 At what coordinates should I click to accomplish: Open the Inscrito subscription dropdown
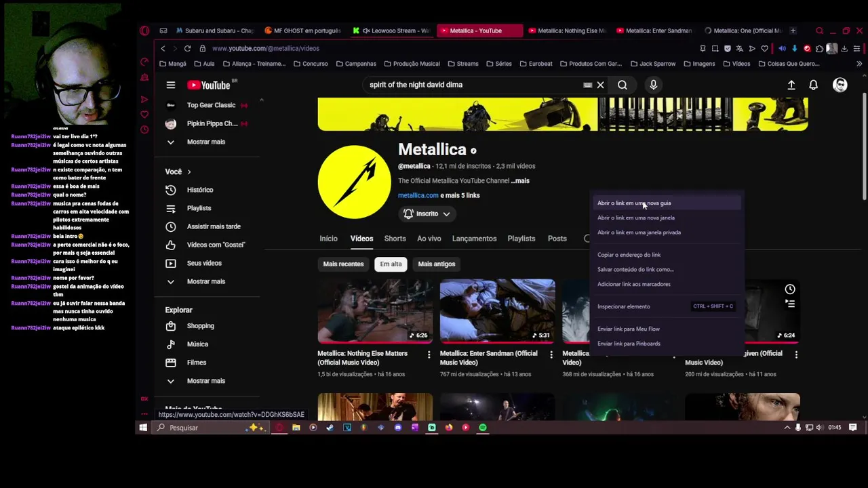point(427,213)
